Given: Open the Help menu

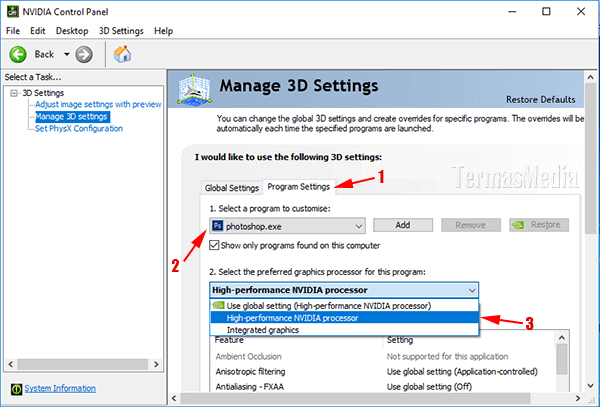Looking at the screenshot, I should click(x=163, y=31).
